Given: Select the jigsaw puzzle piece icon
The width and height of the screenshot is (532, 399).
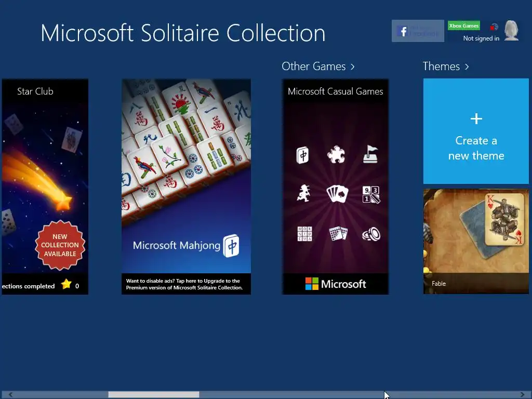Looking at the screenshot, I should [336, 155].
